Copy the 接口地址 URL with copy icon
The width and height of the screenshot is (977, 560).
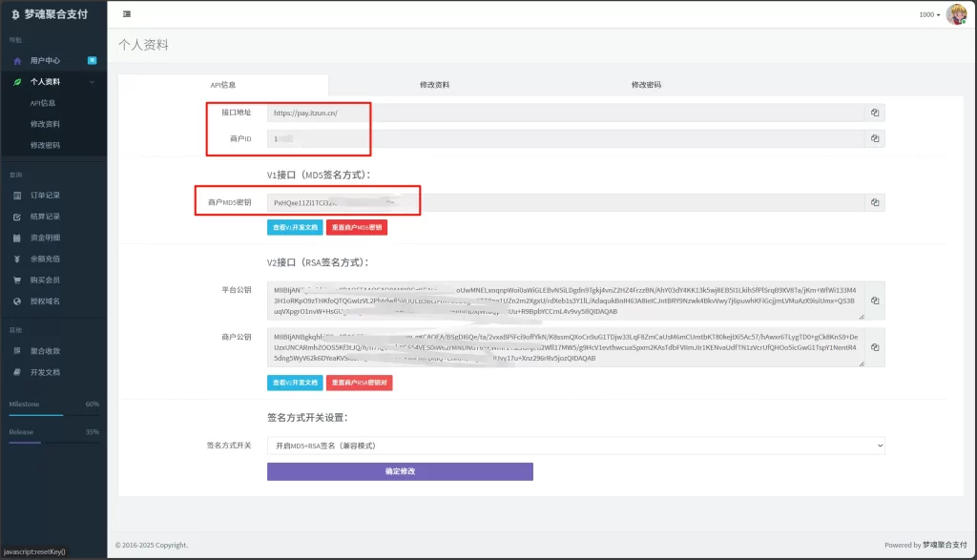[x=873, y=113]
